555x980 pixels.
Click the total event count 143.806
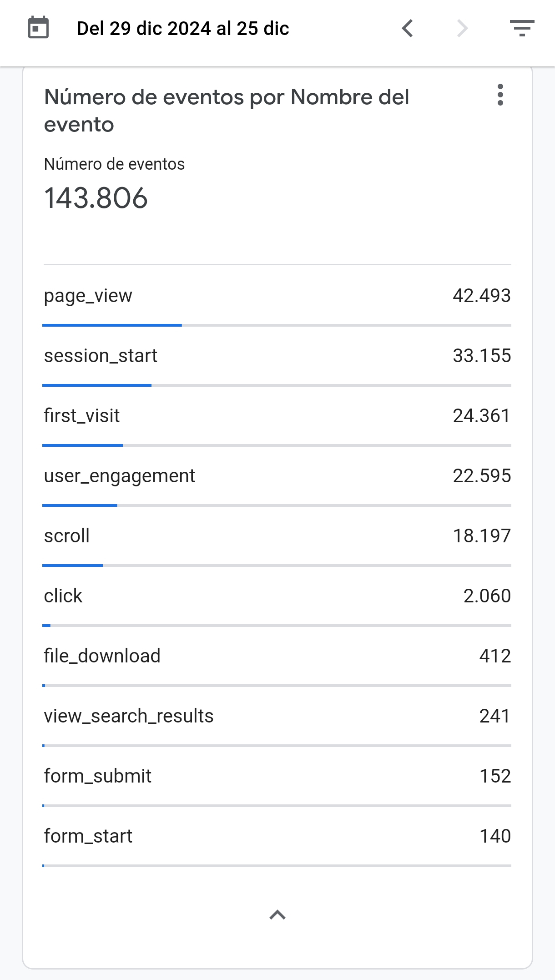coord(96,198)
